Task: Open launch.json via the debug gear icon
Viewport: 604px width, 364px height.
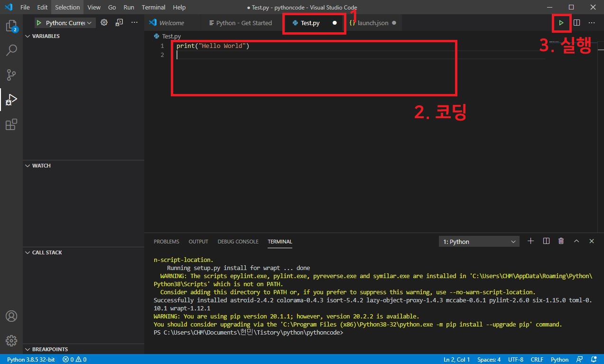Action: pyautogui.click(x=104, y=22)
